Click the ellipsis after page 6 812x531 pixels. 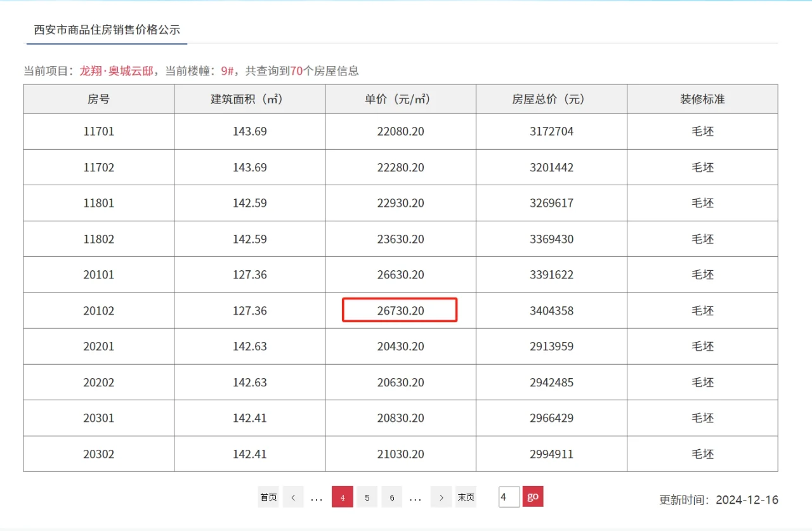416,499
